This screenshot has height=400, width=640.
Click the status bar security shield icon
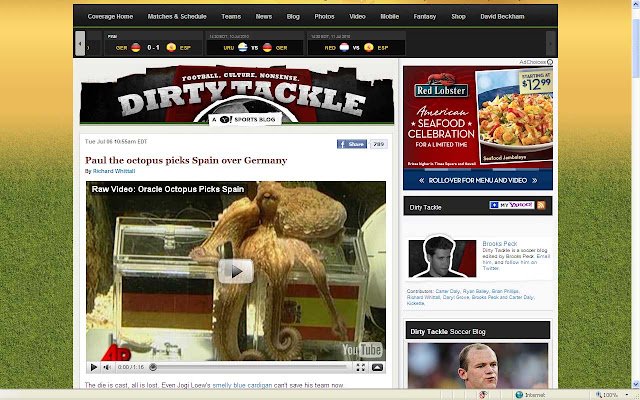pos(483,395)
